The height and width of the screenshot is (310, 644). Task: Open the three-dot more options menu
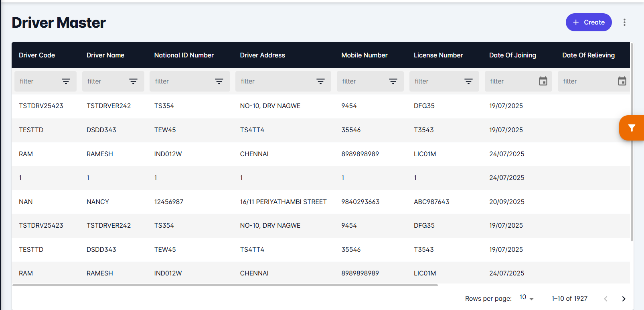tap(624, 22)
